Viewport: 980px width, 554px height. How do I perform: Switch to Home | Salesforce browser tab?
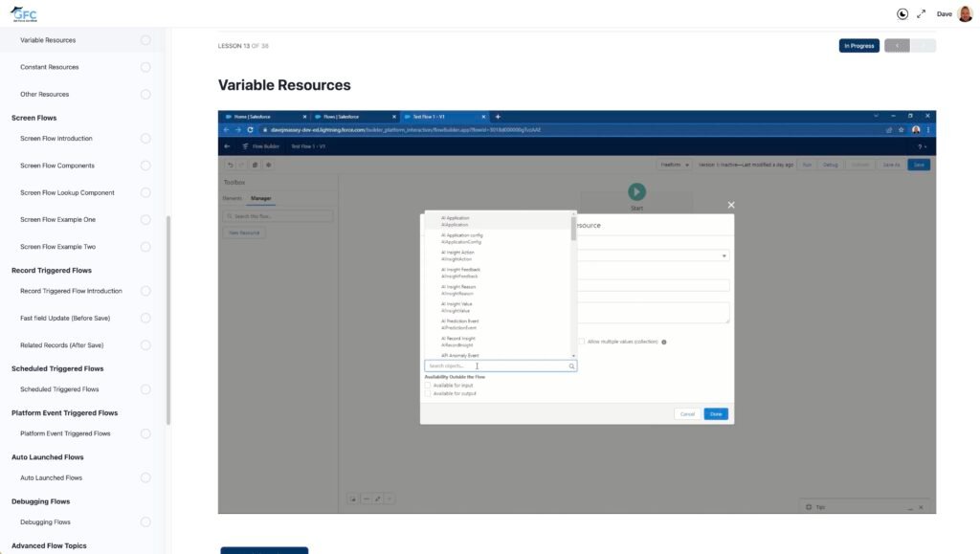[265, 117]
